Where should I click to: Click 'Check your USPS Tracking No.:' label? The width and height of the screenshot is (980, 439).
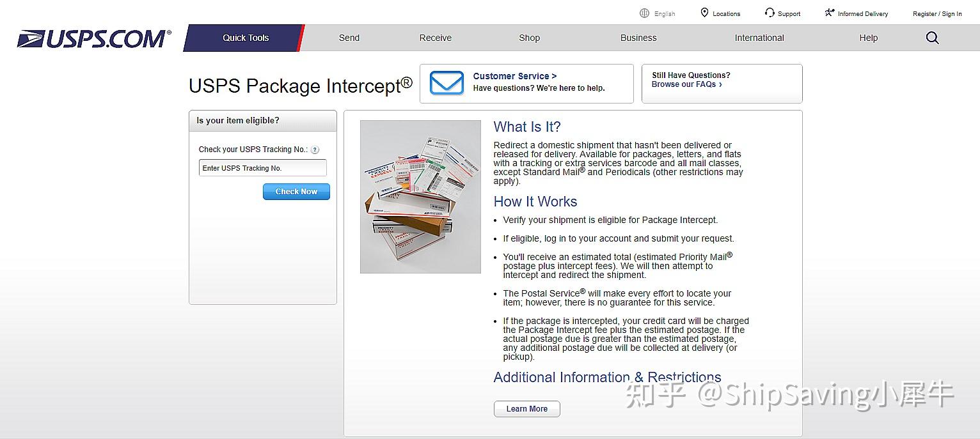coord(253,150)
